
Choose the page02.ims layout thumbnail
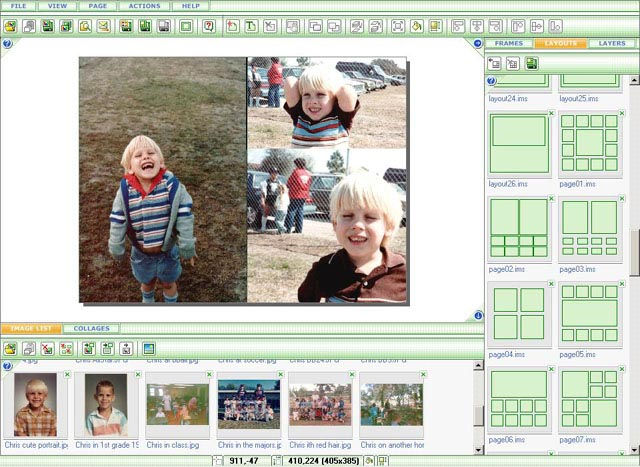tap(519, 229)
